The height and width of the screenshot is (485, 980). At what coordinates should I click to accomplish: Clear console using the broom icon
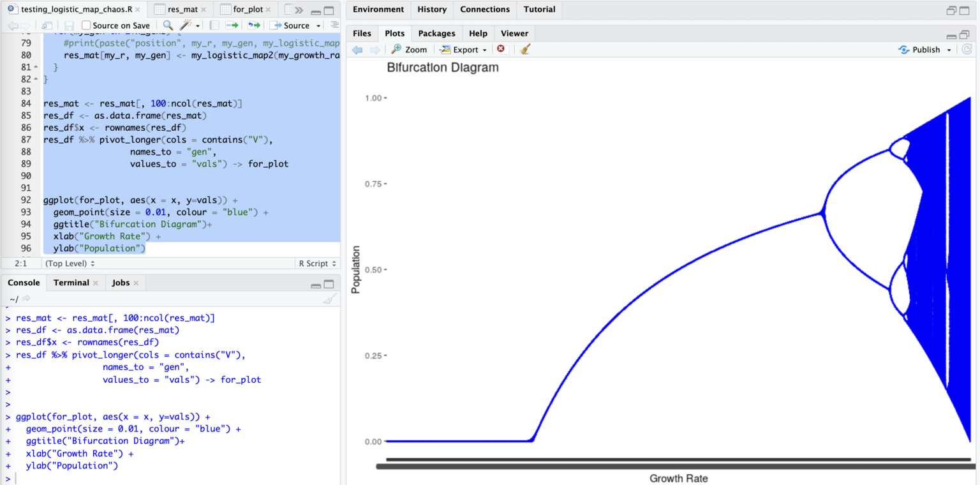click(x=329, y=299)
